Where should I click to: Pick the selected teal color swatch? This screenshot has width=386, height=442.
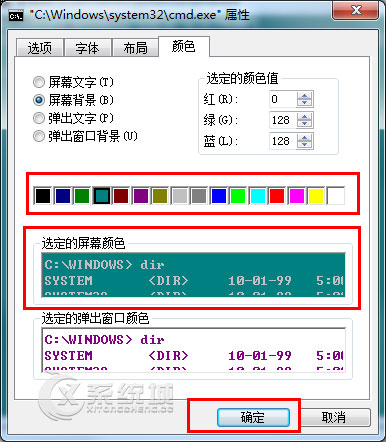coord(101,196)
